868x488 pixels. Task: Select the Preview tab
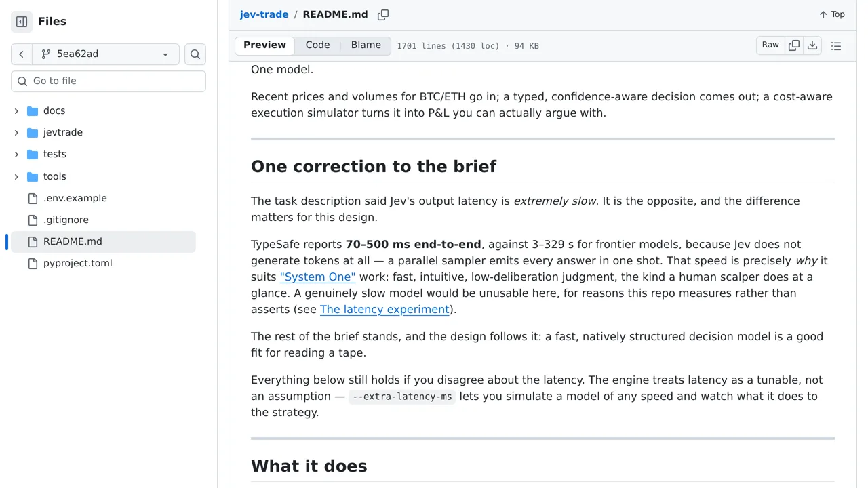(x=264, y=45)
